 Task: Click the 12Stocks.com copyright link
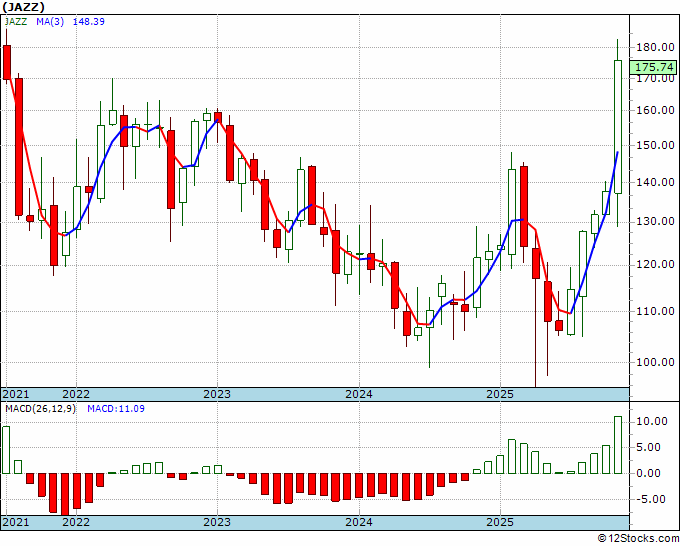point(638,539)
